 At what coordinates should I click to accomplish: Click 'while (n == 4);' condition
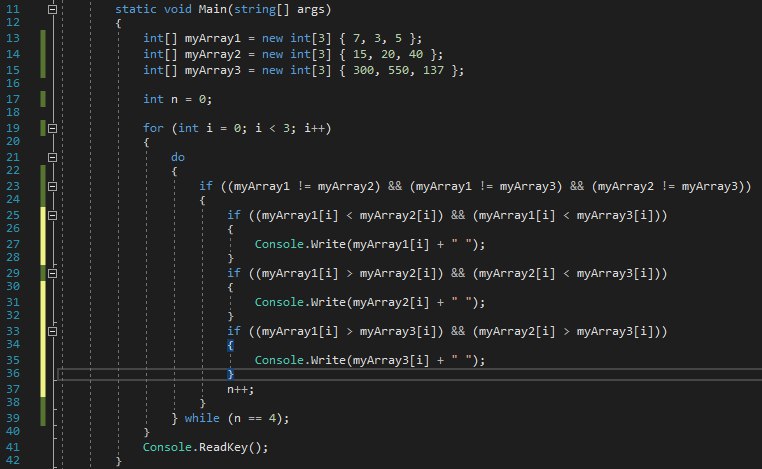pyautogui.click(x=237, y=418)
